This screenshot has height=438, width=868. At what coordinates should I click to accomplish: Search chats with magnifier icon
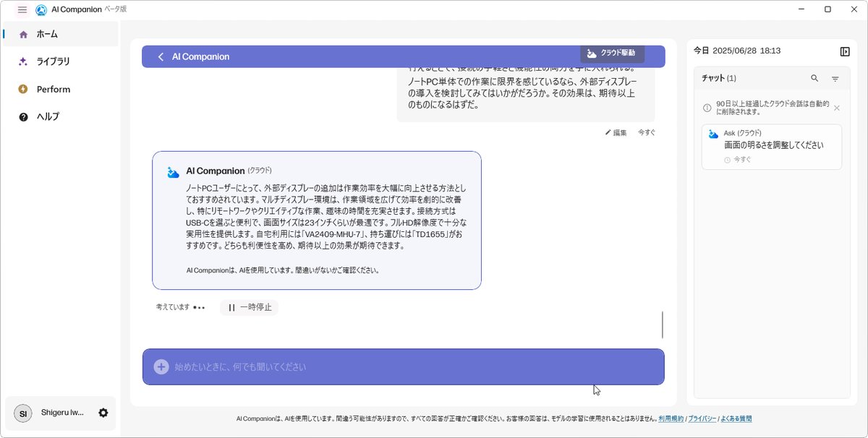pyautogui.click(x=814, y=78)
